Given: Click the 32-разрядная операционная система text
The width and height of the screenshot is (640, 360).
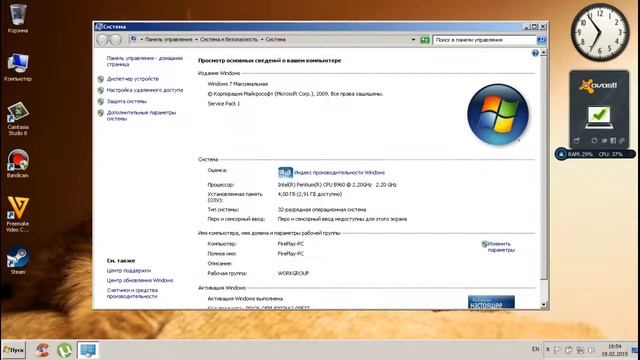Looking at the screenshot, I should point(322,210).
